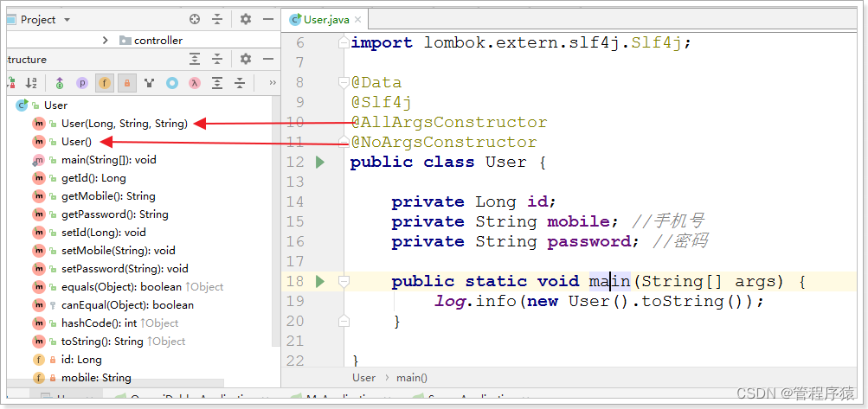Close the User.java editor tab
Viewport: 868px width, 409px height.
pyautogui.click(x=357, y=20)
